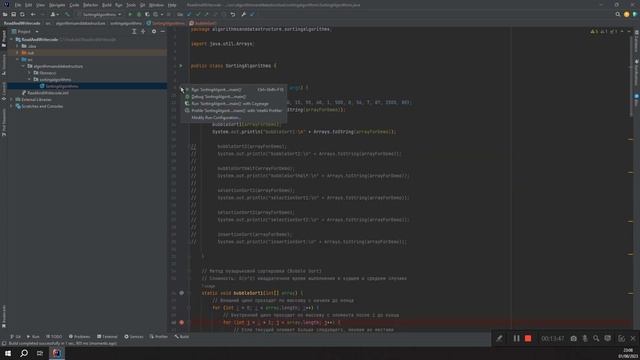Click the SortingAlgorithms breadcrumb class item
Viewport: 640px width, 360px height.
point(166,23)
